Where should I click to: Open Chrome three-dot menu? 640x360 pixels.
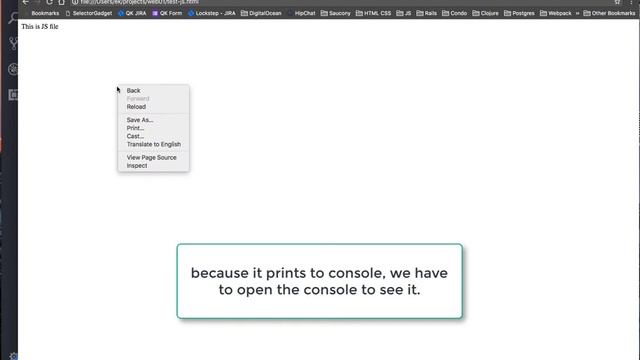[631, 2]
